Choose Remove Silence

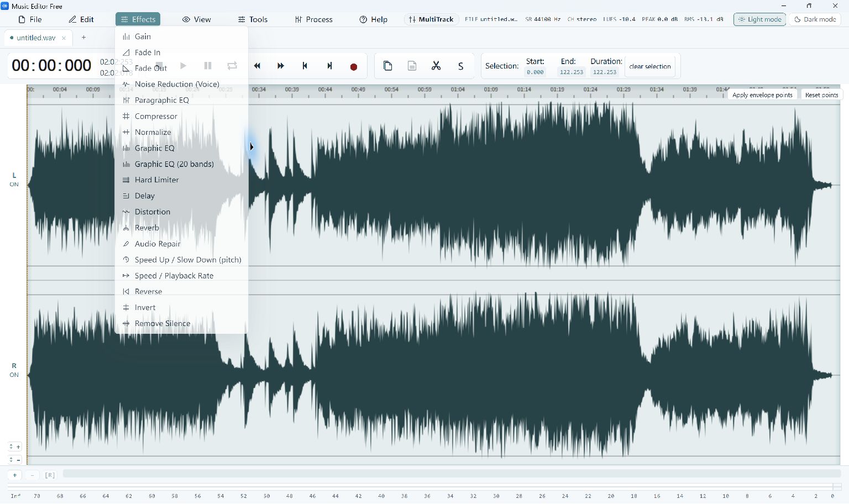click(181, 323)
